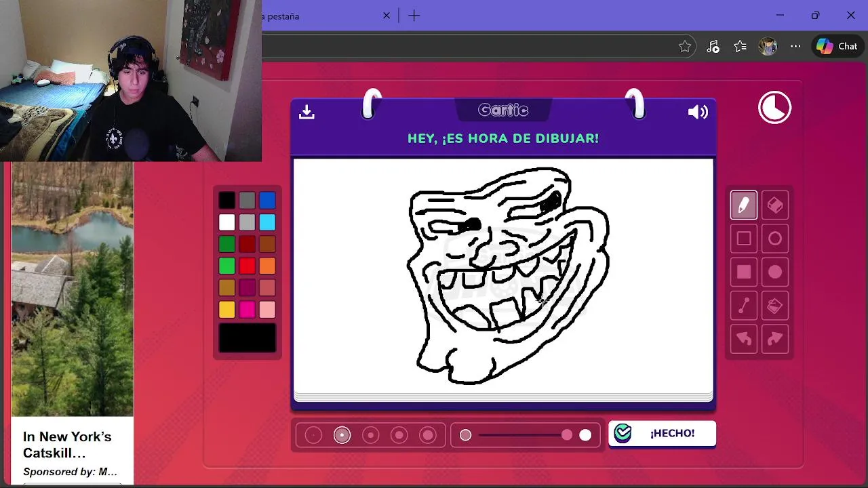Undo the last stroke
This screenshot has width=868, height=488.
coord(744,340)
